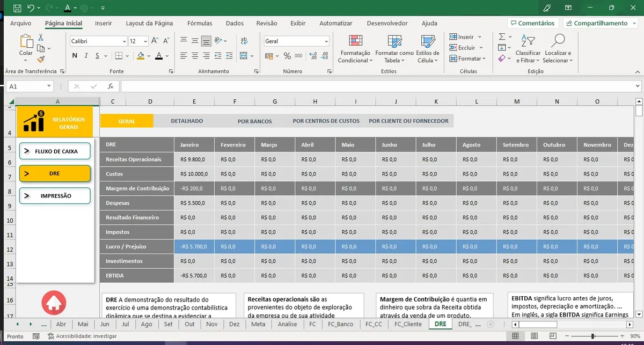Screen dimensions: 644x345
Task: Open the FC_Banco sheet tab
Action: point(341,324)
